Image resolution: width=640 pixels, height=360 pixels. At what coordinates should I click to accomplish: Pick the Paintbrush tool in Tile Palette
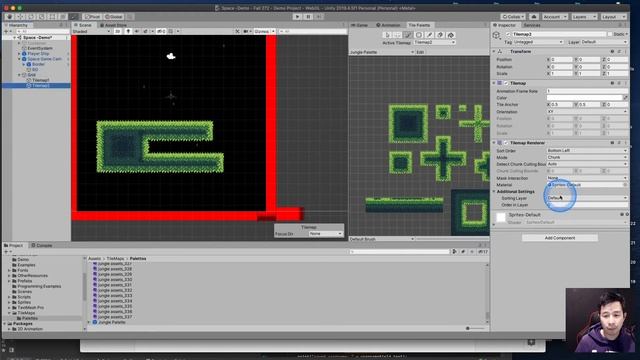coord(408,35)
